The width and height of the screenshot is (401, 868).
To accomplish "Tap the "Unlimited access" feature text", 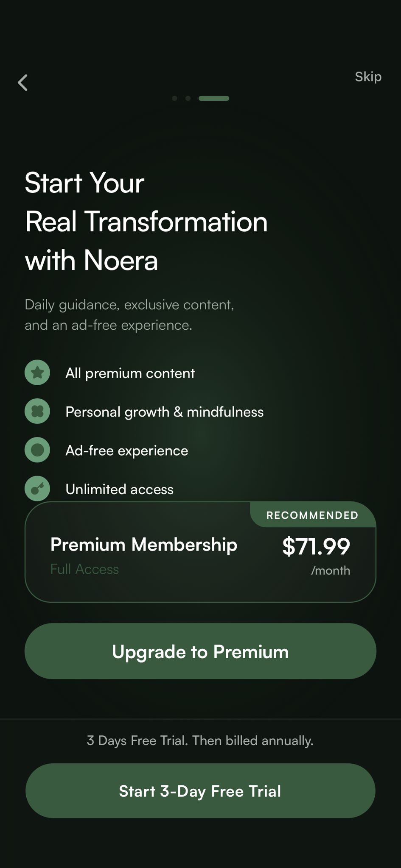I will coord(119,489).
